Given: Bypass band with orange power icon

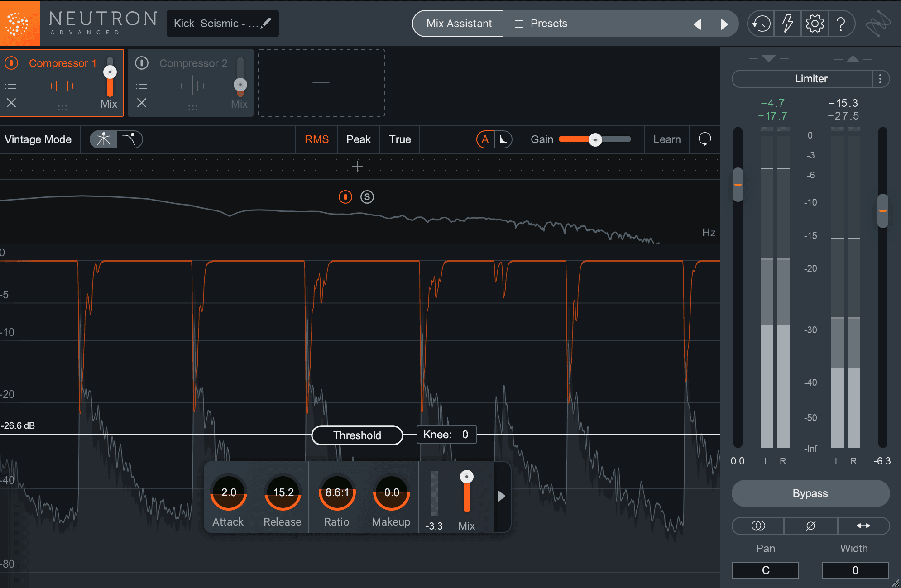Looking at the screenshot, I should pyautogui.click(x=345, y=197).
